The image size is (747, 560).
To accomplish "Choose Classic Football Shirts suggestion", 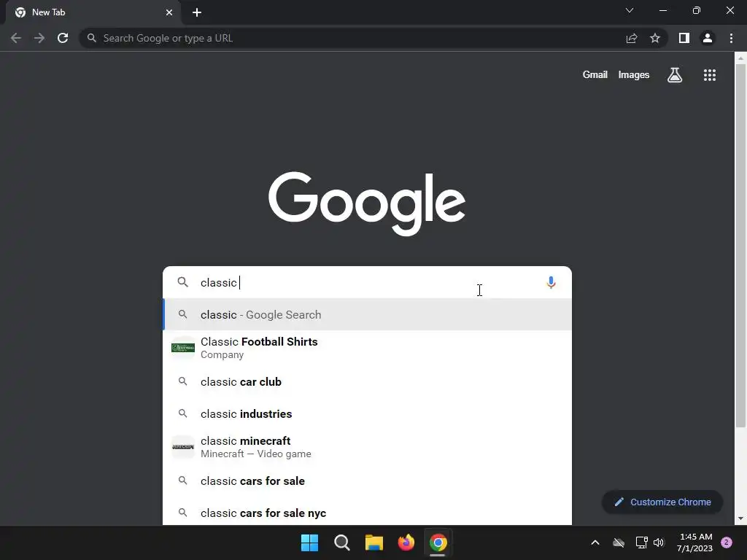I will point(367,348).
